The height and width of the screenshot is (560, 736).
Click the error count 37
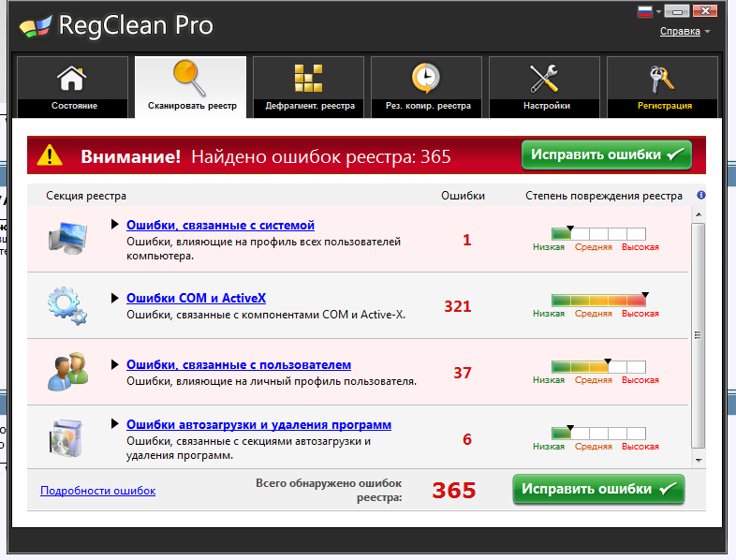pos(463,373)
